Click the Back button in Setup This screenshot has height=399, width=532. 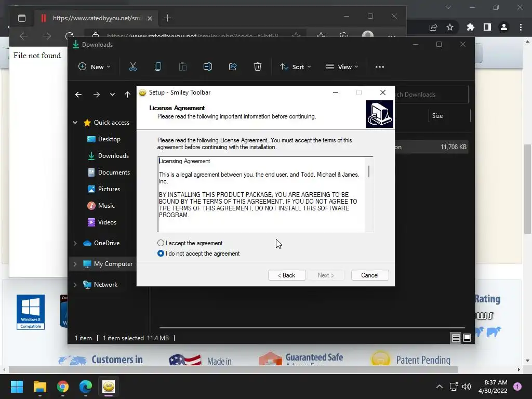pos(287,275)
